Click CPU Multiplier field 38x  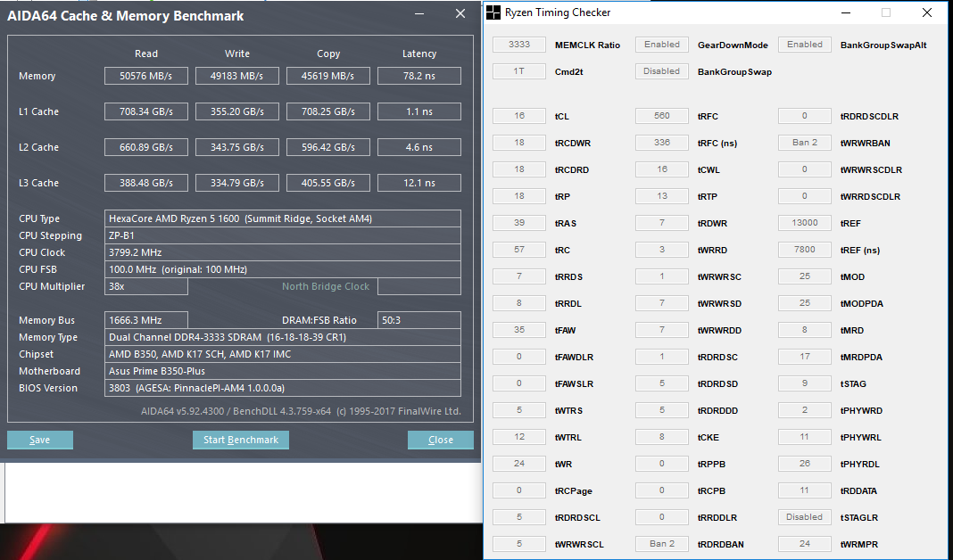click(x=145, y=286)
